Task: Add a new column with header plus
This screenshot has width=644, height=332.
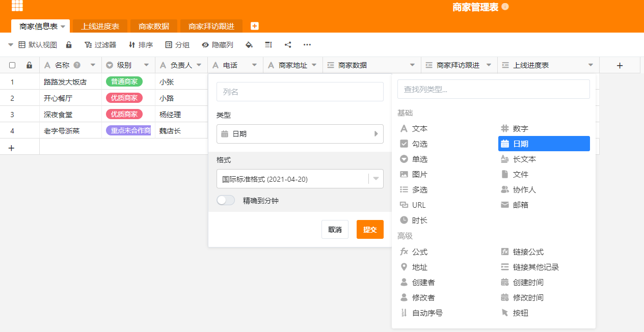Action: [x=620, y=65]
